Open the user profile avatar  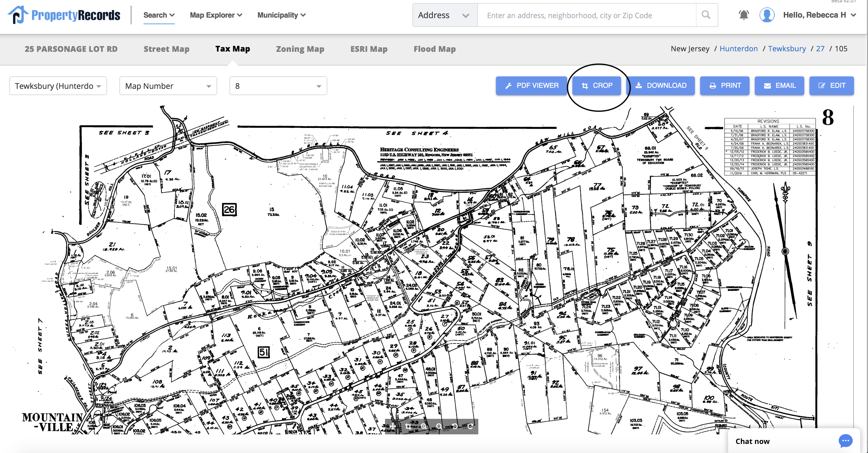[x=767, y=15]
